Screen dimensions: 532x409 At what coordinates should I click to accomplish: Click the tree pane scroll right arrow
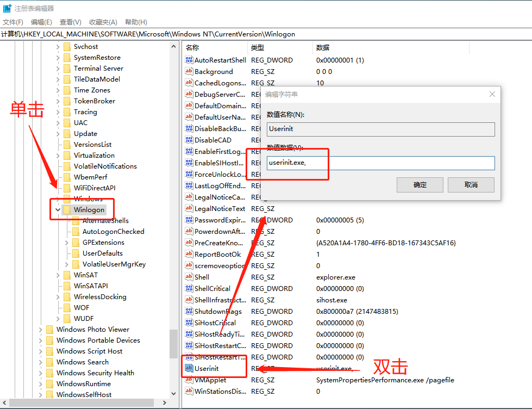(x=165, y=402)
